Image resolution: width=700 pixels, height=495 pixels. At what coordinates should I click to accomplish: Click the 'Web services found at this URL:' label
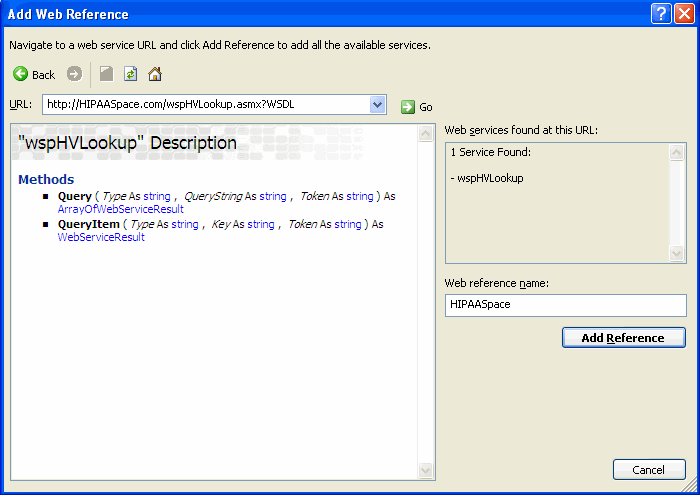coord(521,130)
